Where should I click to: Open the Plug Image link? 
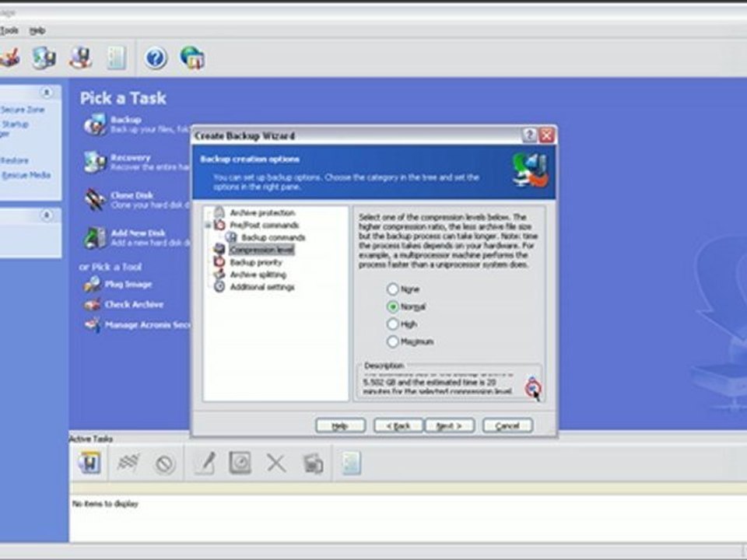128,285
